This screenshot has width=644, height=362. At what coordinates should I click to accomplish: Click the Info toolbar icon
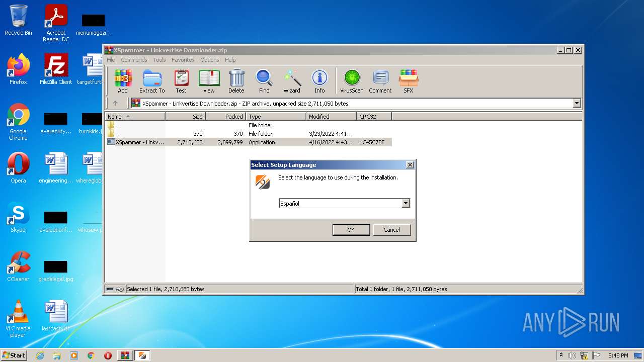(319, 81)
